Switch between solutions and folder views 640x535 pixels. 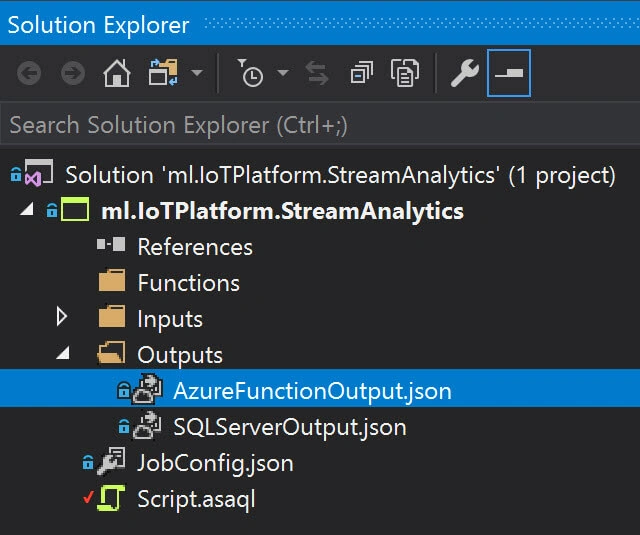[163, 73]
